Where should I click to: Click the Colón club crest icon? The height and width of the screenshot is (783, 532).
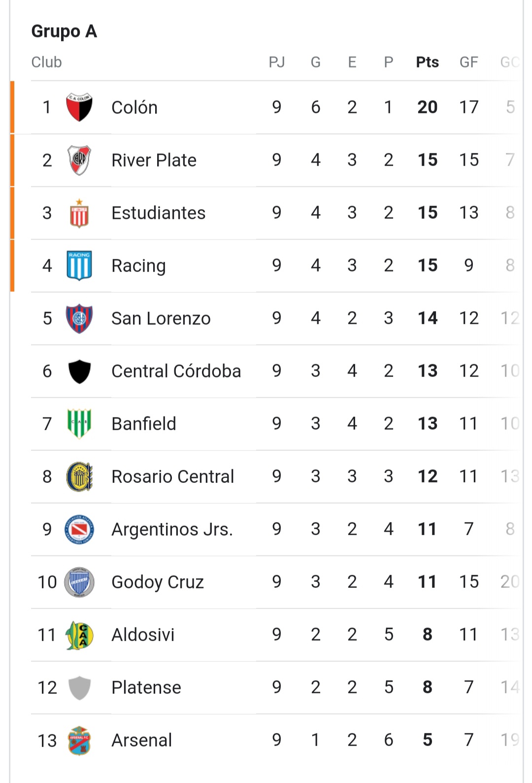[79, 107]
